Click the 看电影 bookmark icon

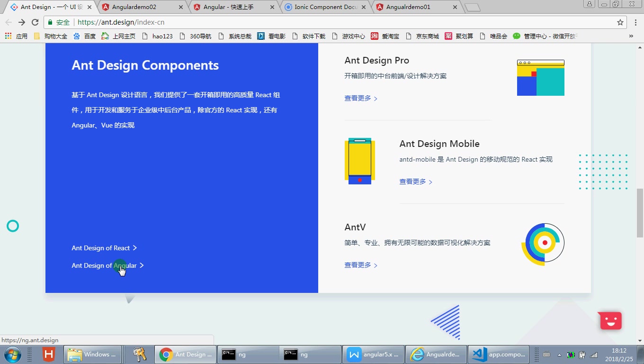pyautogui.click(x=260, y=36)
